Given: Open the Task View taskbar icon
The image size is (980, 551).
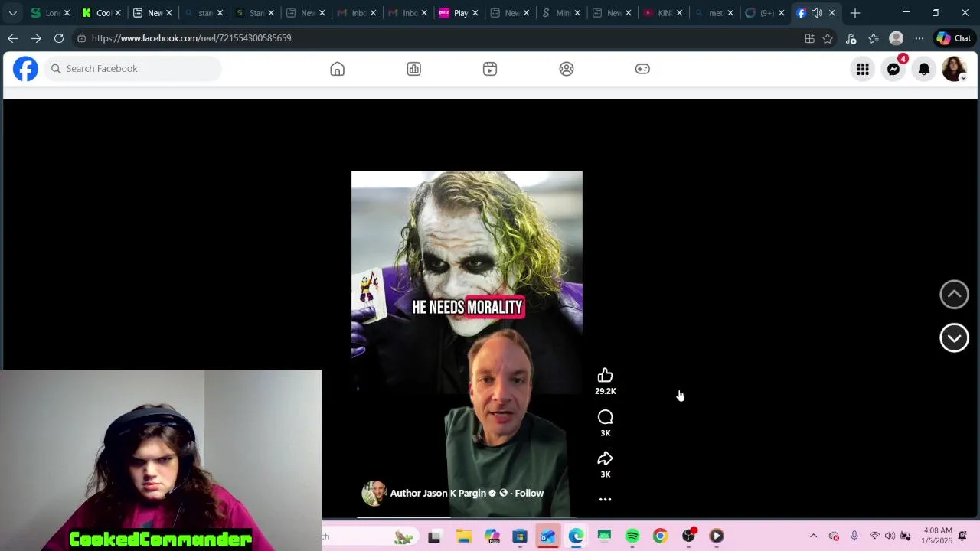Looking at the screenshot, I should coord(434,536).
